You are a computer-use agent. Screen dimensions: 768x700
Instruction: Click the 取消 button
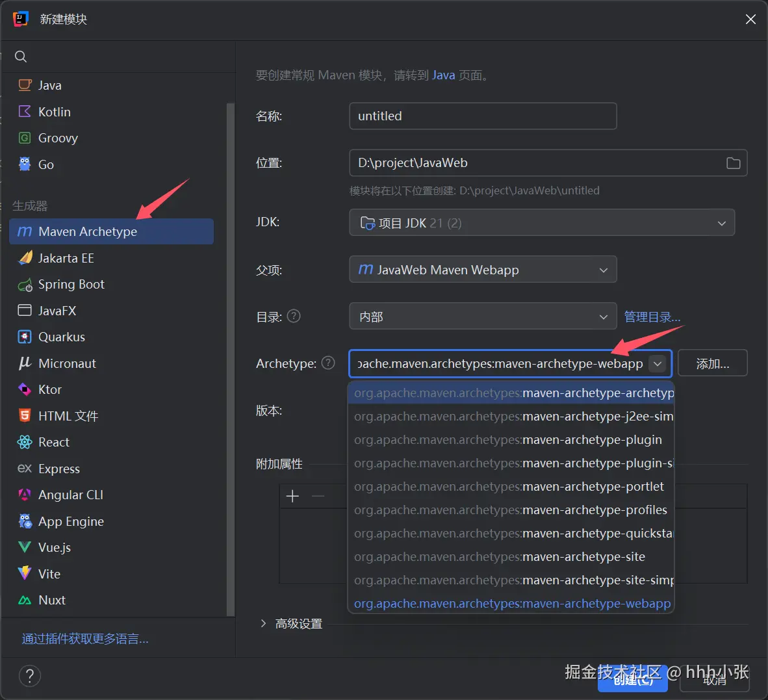pos(714,679)
